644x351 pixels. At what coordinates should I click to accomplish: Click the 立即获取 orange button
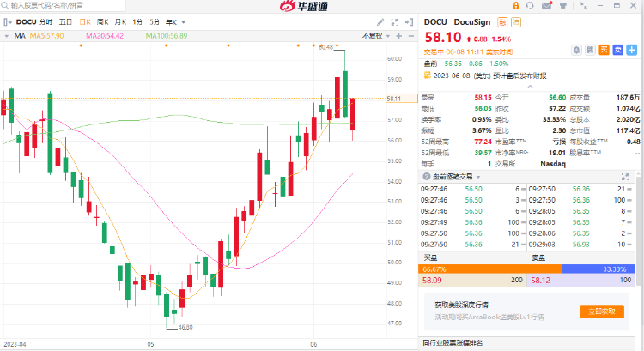point(602,312)
